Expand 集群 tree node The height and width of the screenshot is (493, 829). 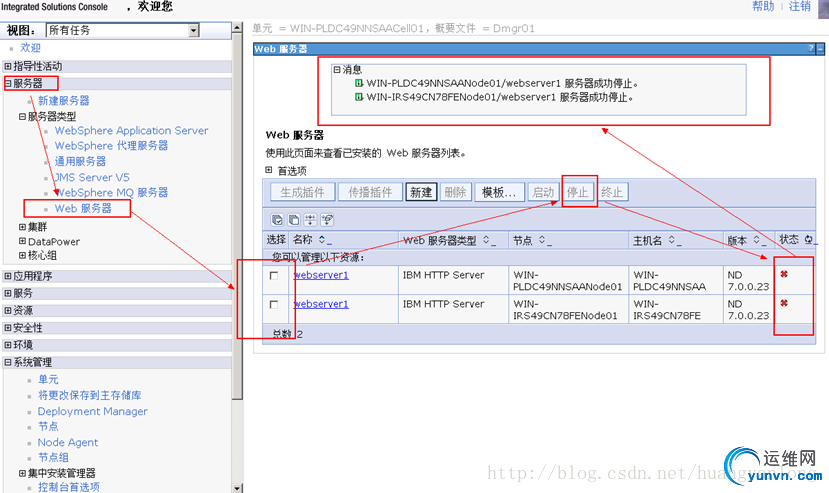click(x=22, y=227)
